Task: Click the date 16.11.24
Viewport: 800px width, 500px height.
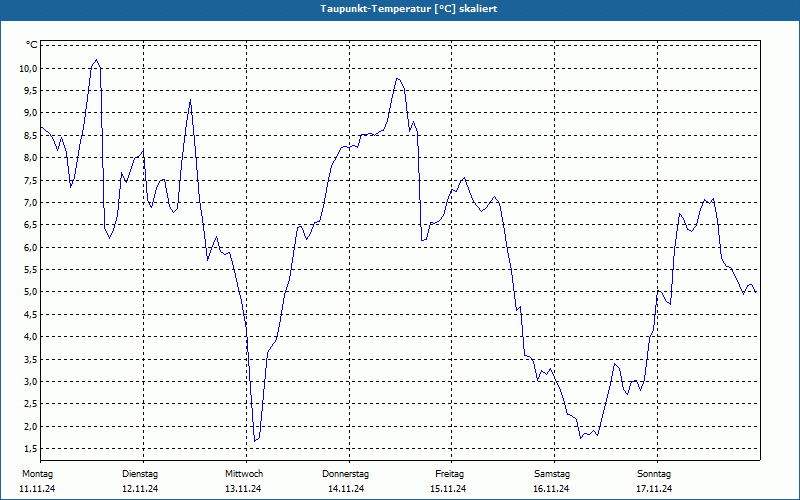Action: point(552,489)
